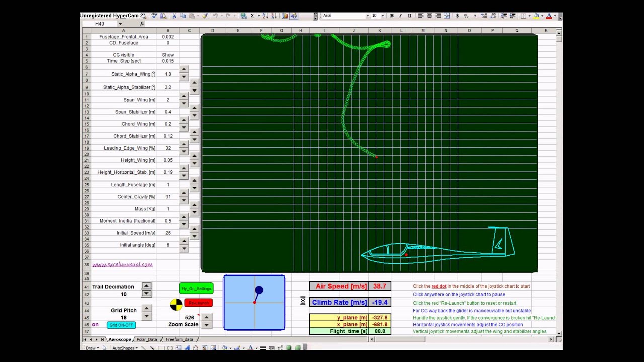Select the rectangle shape in Draw toolbar

click(x=161, y=348)
